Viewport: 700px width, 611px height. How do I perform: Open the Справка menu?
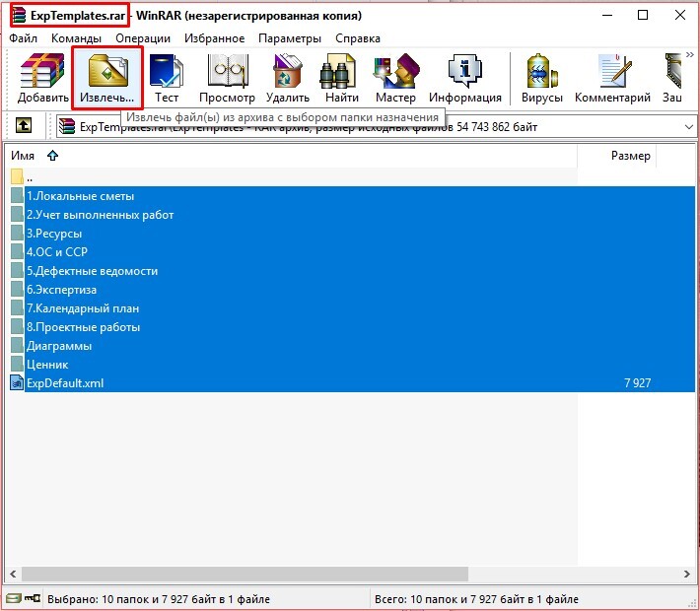point(358,38)
